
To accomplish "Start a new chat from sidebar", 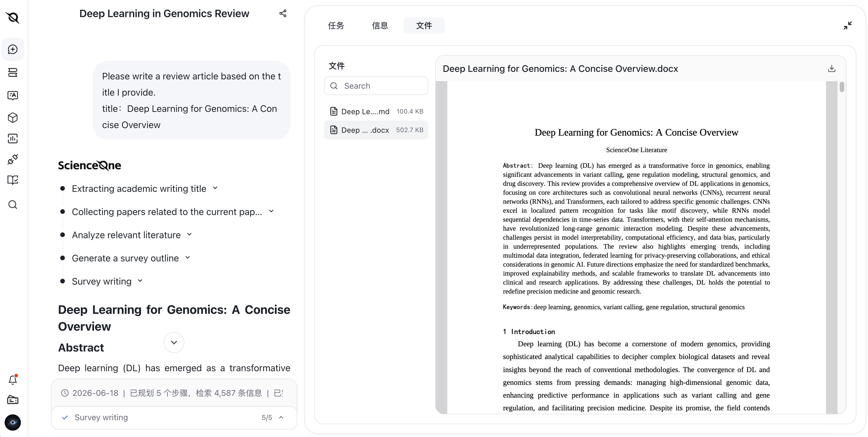I will pos(13,49).
